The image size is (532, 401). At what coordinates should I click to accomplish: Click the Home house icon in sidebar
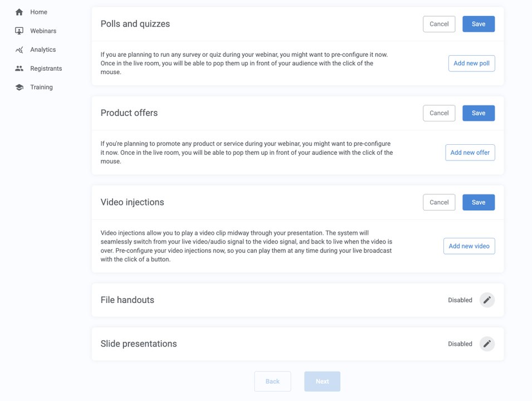point(19,12)
